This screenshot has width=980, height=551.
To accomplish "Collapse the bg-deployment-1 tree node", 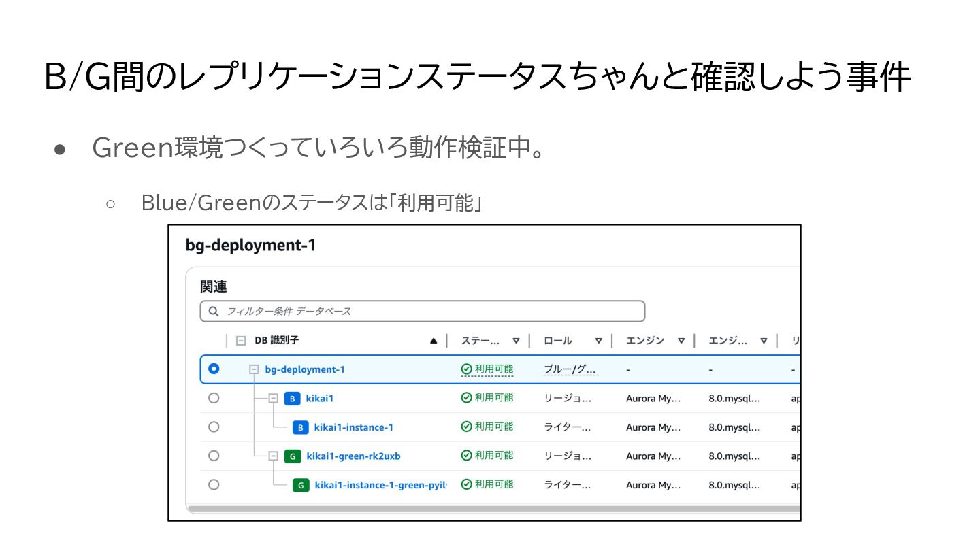I will [254, 369].
